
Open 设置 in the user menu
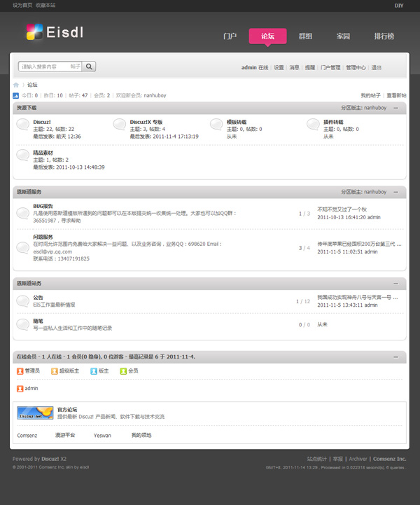point(279,67)
